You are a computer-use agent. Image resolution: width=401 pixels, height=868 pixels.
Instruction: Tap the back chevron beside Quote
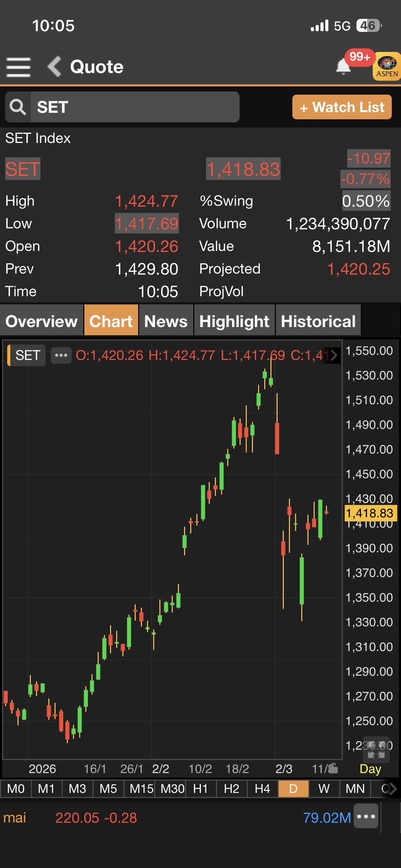(54, 67)
